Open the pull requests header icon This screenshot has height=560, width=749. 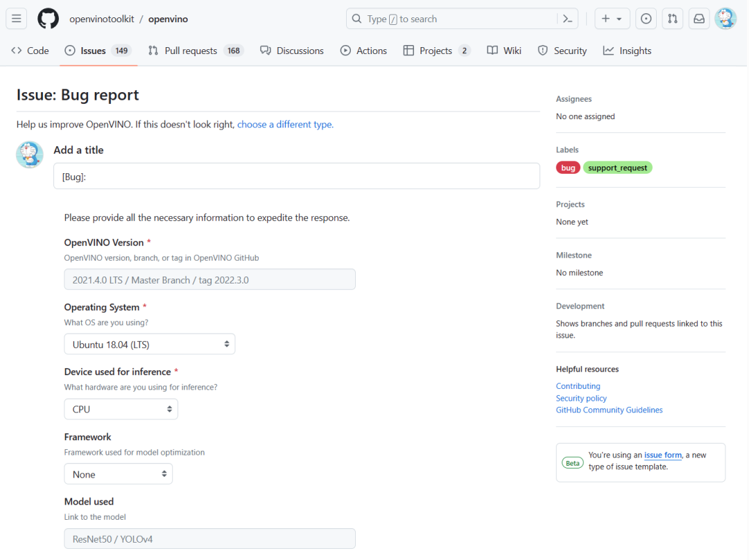click(672, 19)
